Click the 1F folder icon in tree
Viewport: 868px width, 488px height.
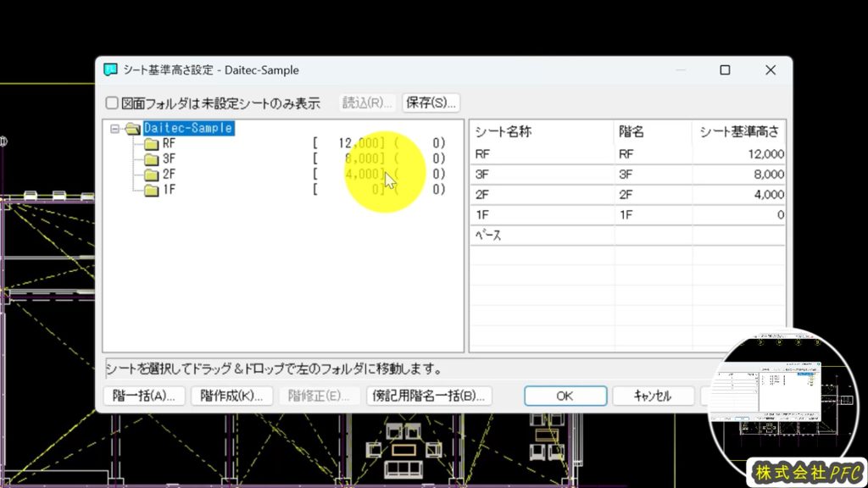(151, 191)
